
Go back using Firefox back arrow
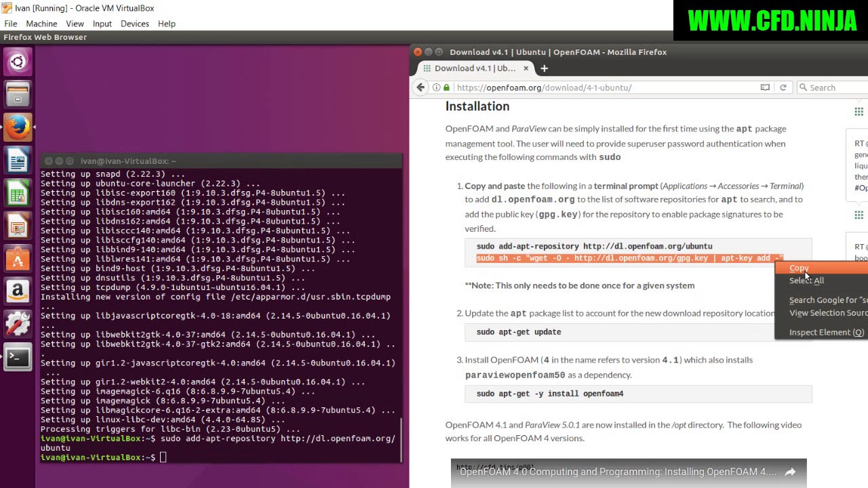point(420,87)
